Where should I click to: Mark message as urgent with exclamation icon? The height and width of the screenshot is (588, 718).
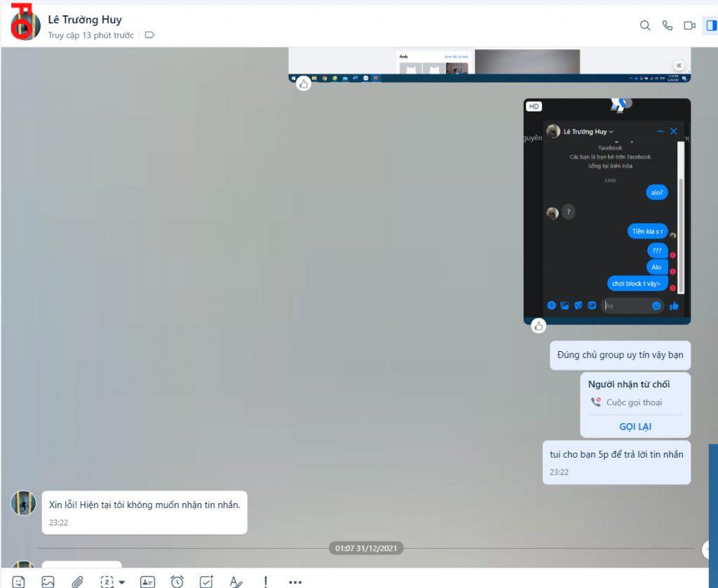(x=266, y=581)
